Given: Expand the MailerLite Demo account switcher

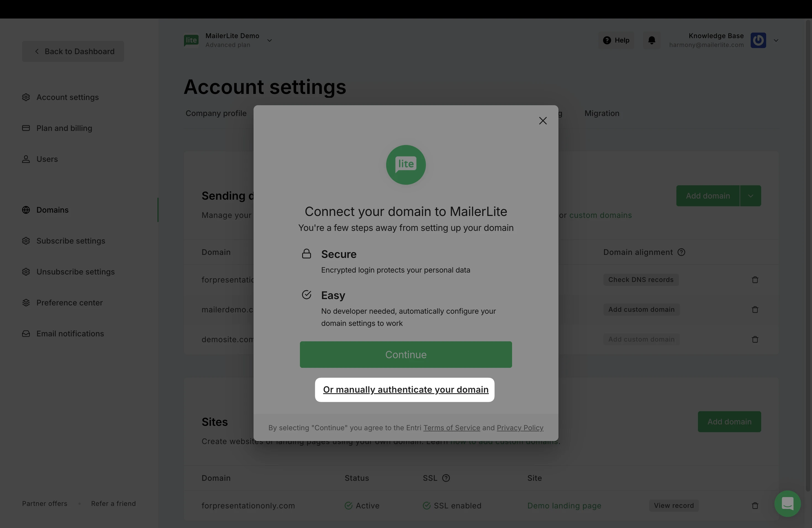Looking at the screenshot, I should pyautogui.click(x=270, y=40).
